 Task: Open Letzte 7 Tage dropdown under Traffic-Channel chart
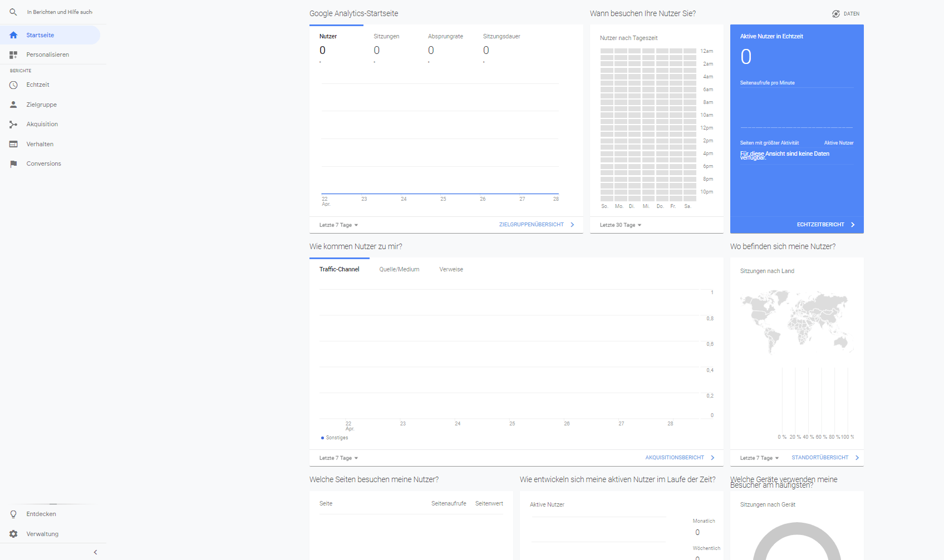[x=339, y=458]
